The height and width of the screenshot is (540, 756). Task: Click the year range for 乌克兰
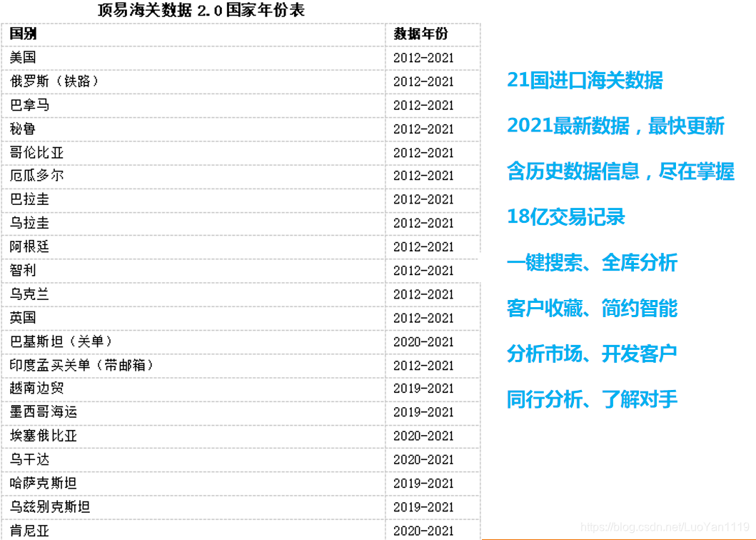[x=423, y=294]
